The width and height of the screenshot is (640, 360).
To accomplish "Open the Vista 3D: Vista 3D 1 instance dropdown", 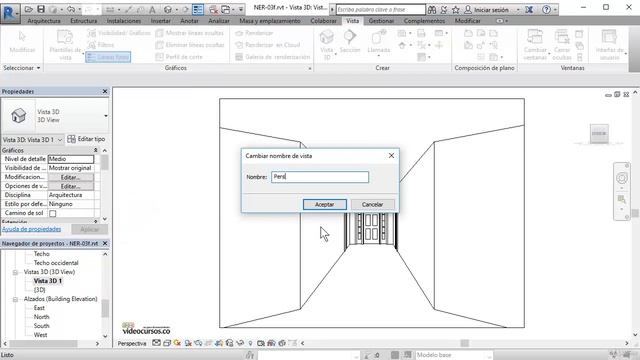I will coord(60,140).
